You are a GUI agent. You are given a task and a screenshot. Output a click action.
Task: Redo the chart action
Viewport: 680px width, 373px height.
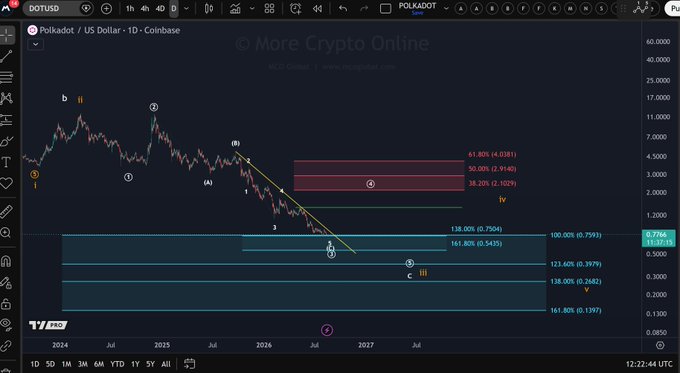point(364,8)
